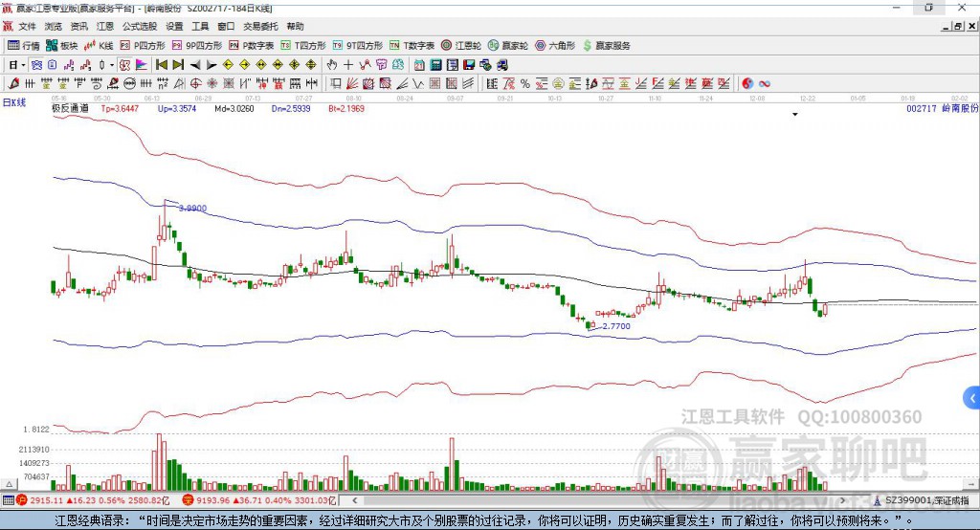
Task: Click the 沪 index 2915.11 status entry
Action: [x=93, y=500]
